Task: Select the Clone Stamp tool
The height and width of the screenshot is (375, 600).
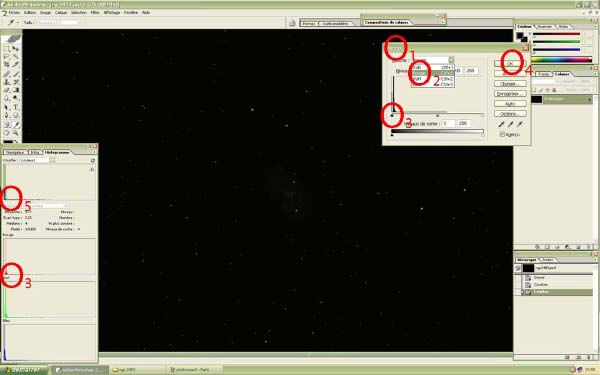Action: click(x=7, y=82)
